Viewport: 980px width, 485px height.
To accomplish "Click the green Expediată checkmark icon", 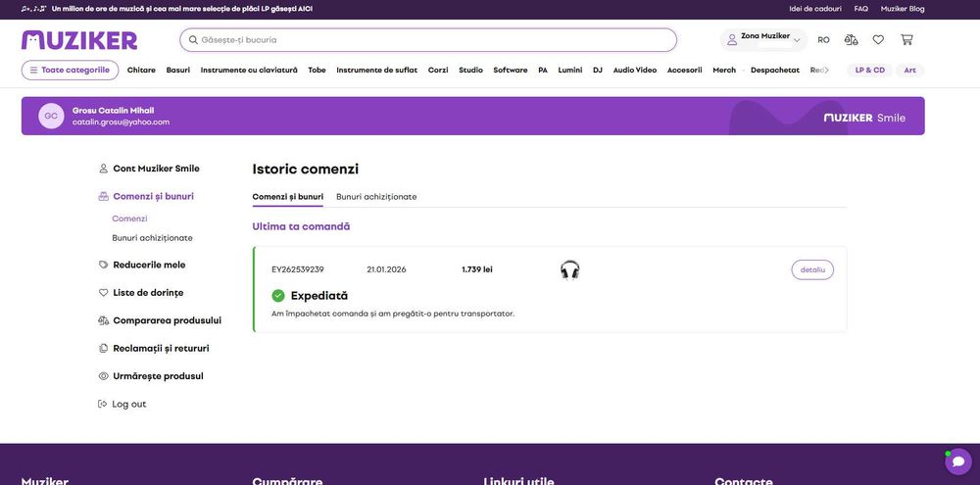I will [278, 296].
